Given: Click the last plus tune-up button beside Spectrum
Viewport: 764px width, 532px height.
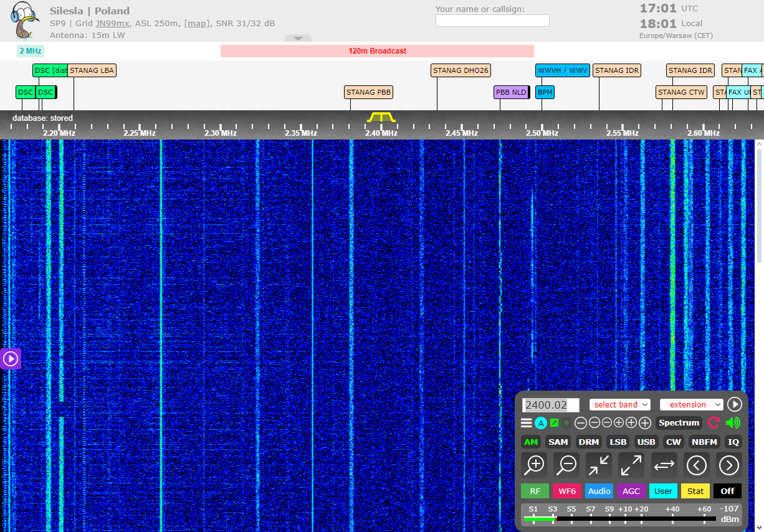Looking at the screenshot, I should point(645,423).
